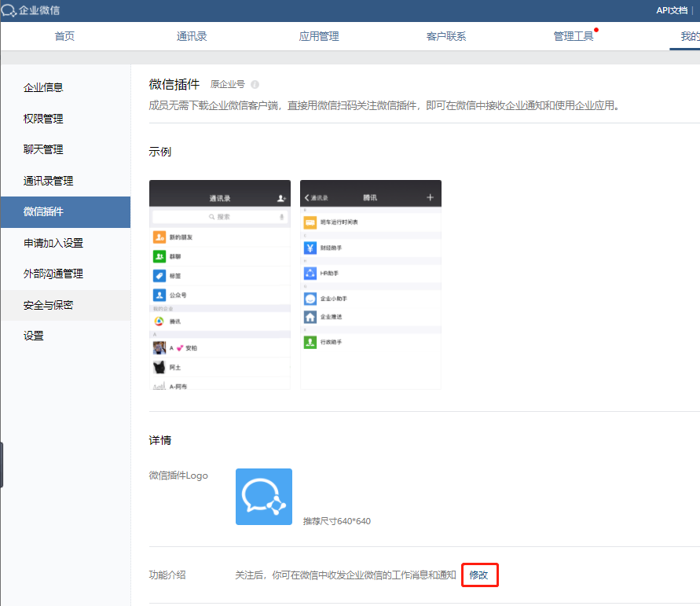Click the 通讯录 example phone screenshot
700x606 pixels.
[x=220, y=285]
